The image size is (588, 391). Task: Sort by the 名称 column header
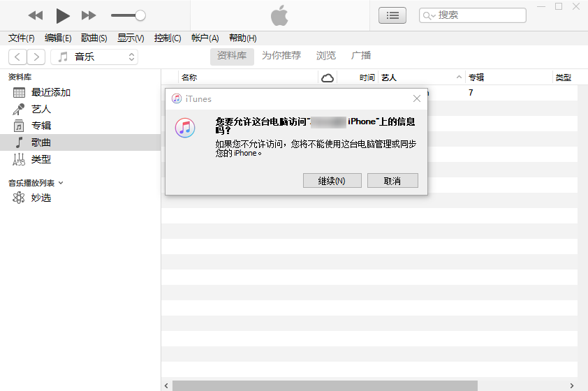[x=247, y=78]
